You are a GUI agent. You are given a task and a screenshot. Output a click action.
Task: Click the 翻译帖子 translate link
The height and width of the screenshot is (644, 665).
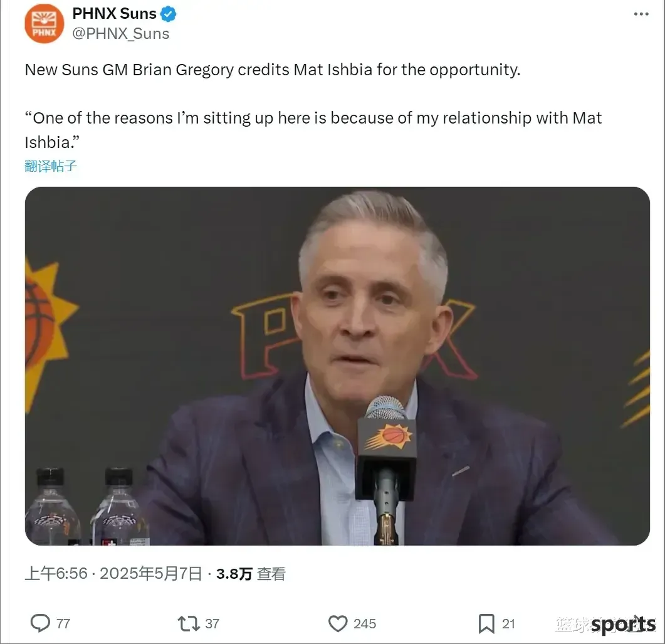click(x=51, y=166)
